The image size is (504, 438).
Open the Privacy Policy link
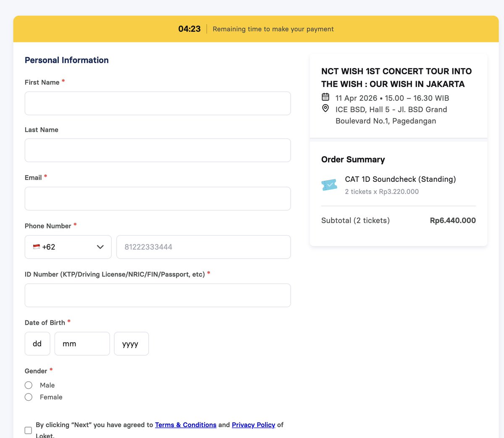253,425
